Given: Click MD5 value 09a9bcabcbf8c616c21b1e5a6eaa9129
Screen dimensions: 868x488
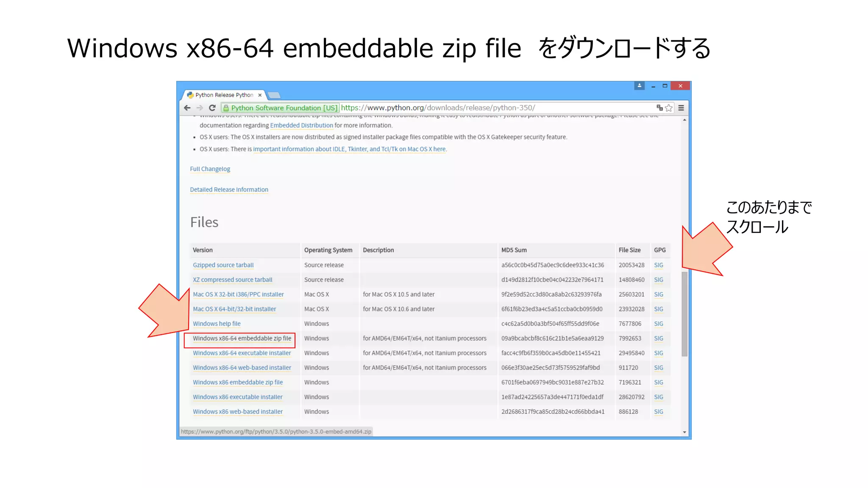Looking at the screenshot, I should 552,338.
